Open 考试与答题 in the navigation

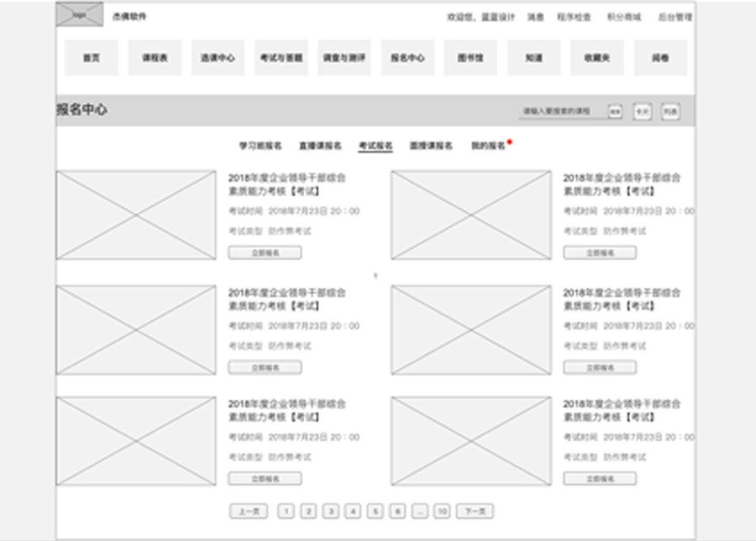281,57
